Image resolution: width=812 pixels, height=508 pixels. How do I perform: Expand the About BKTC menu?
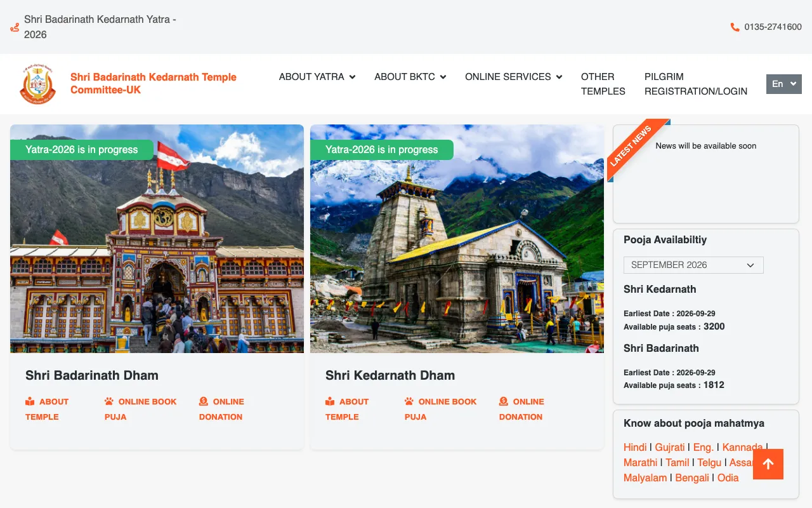click(x=410, y=77)
